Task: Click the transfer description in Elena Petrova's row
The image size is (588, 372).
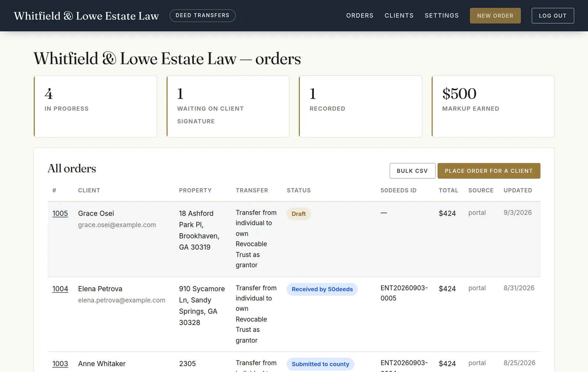Action: click(256, 314)
